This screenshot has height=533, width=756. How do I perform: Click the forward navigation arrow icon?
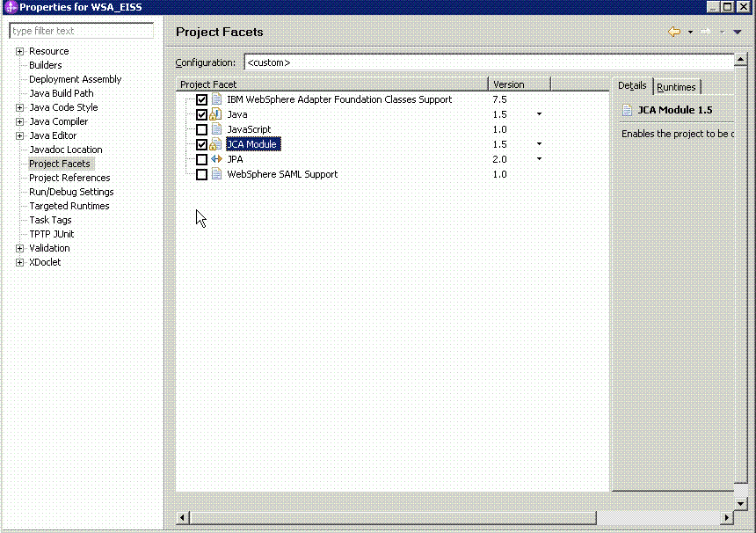(x=706, y=32)
